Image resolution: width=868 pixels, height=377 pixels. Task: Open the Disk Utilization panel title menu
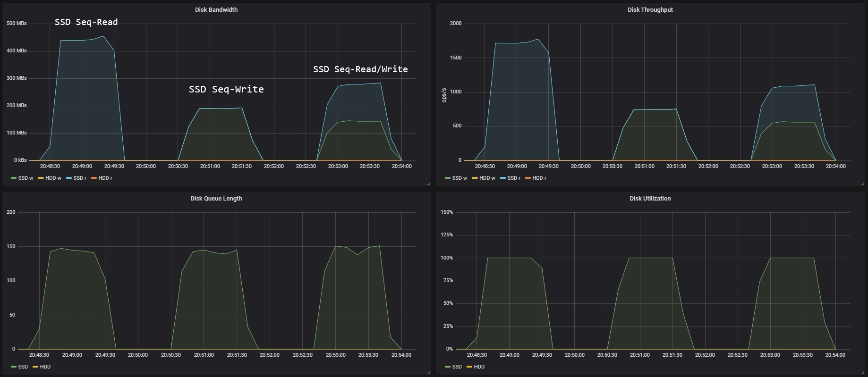[x=650, y=199]
